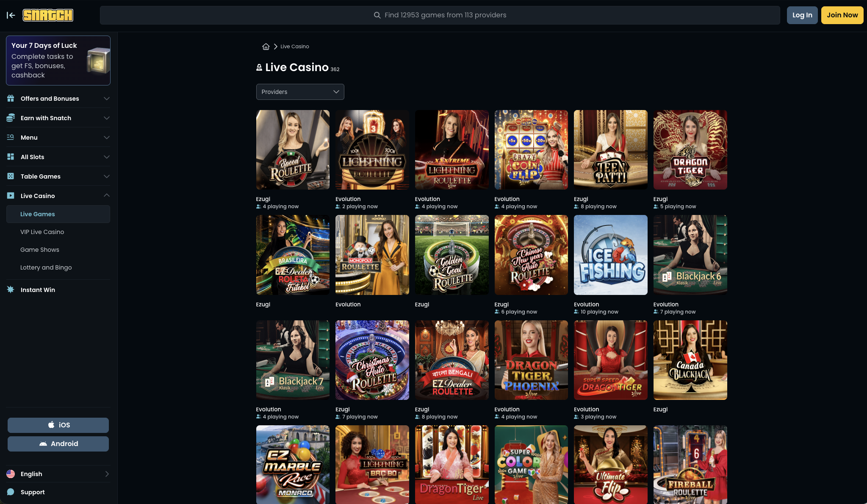Open language options arrow next to English
Image resolution: width=867 pixels, height=504 pixels.
pyautogui.click(x=107, y=474)
